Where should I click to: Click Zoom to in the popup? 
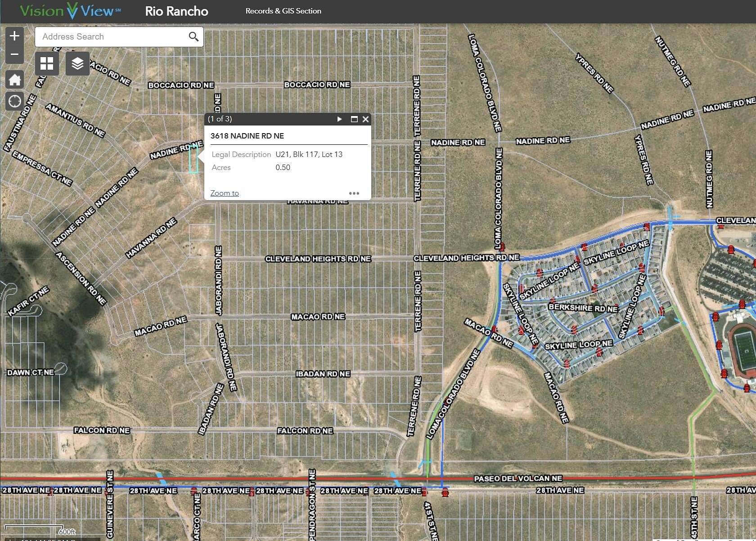coord(224,193)
